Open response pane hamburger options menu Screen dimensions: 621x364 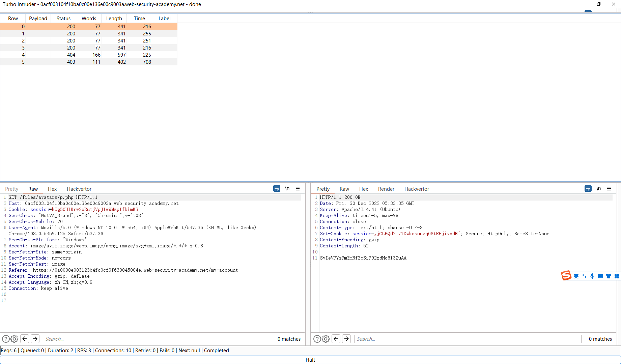click(609, 188)
